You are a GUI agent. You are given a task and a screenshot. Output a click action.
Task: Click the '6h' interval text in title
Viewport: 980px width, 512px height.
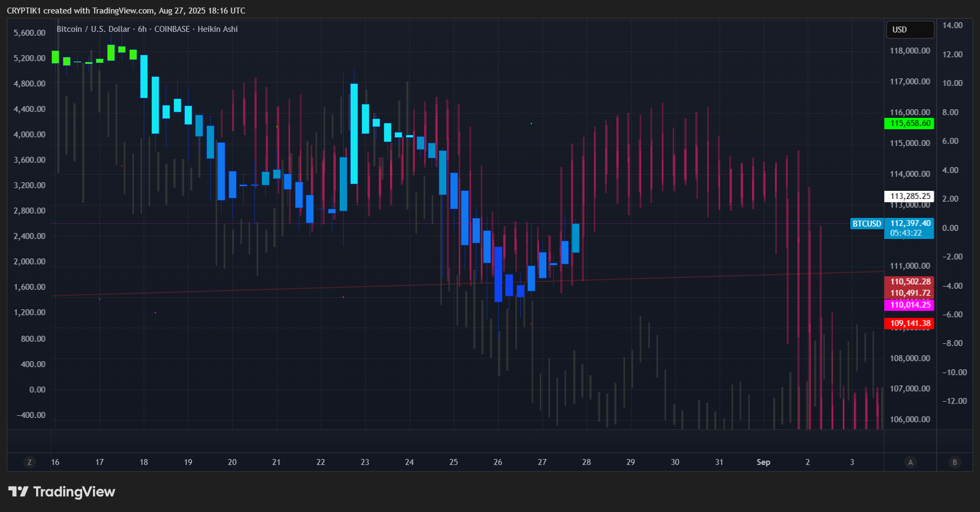142,29
